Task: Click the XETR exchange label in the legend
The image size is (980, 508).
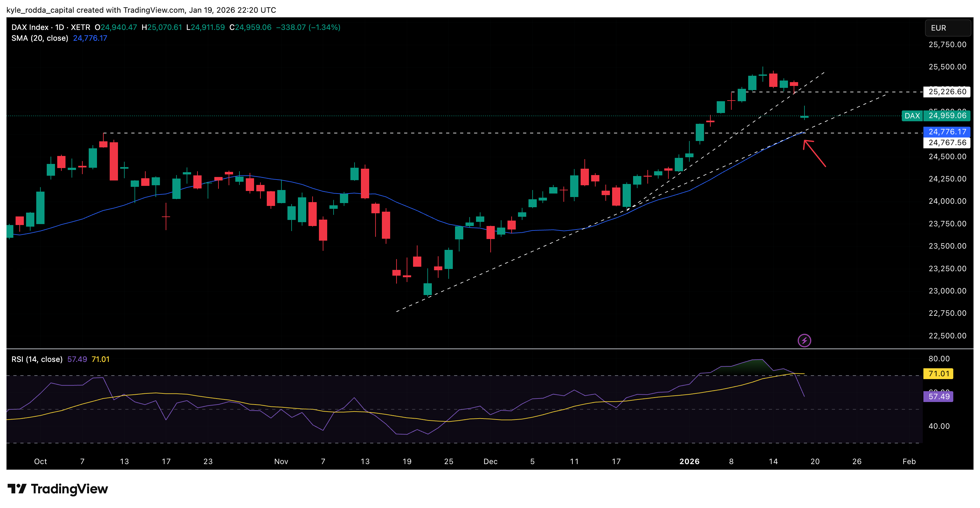Action: tap(81, 27)
